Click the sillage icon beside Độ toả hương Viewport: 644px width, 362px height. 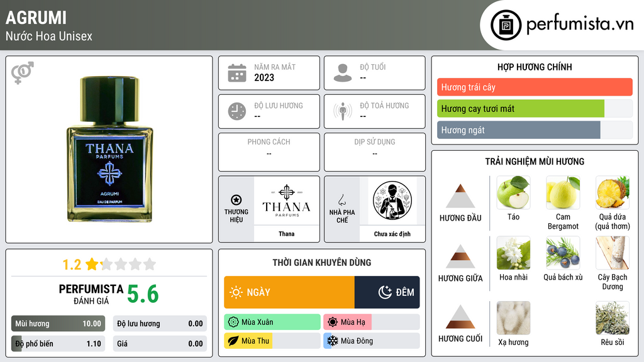pos(343,111)
